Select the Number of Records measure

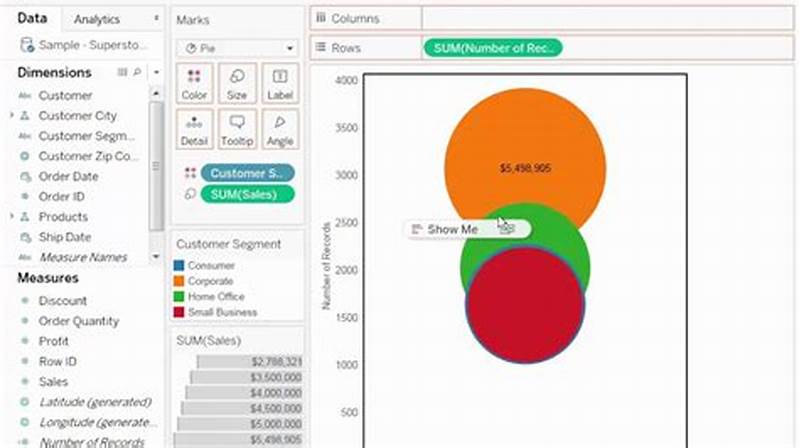coord(92,442)
